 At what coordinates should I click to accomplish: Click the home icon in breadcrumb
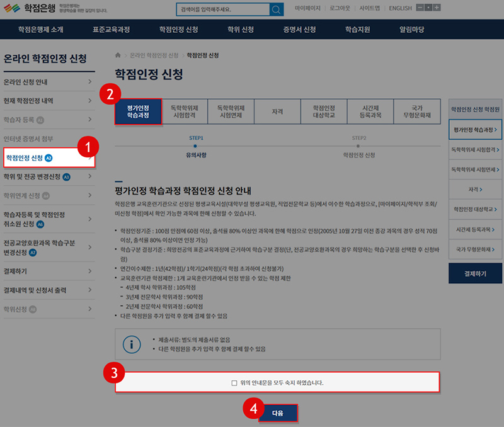point(118,55)
